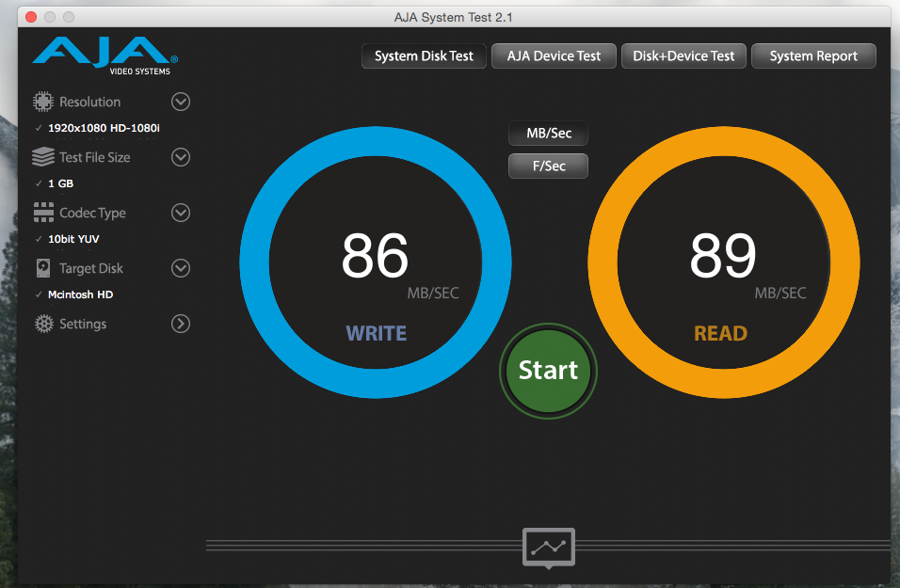This screenshot has height=588, width=900.
Task: Click the AJA System Test 2.1 title
Action: (454, 17)
